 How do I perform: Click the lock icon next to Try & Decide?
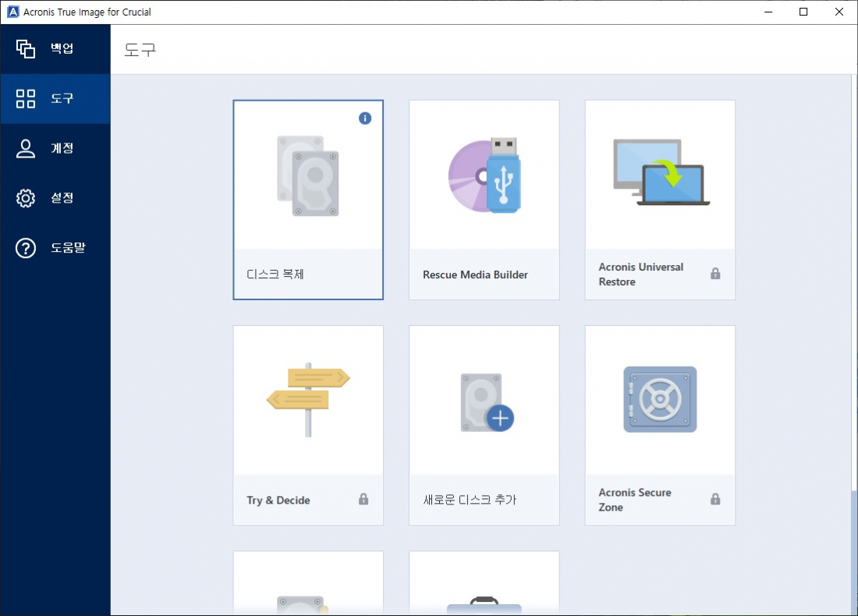[x=363, y=499]
